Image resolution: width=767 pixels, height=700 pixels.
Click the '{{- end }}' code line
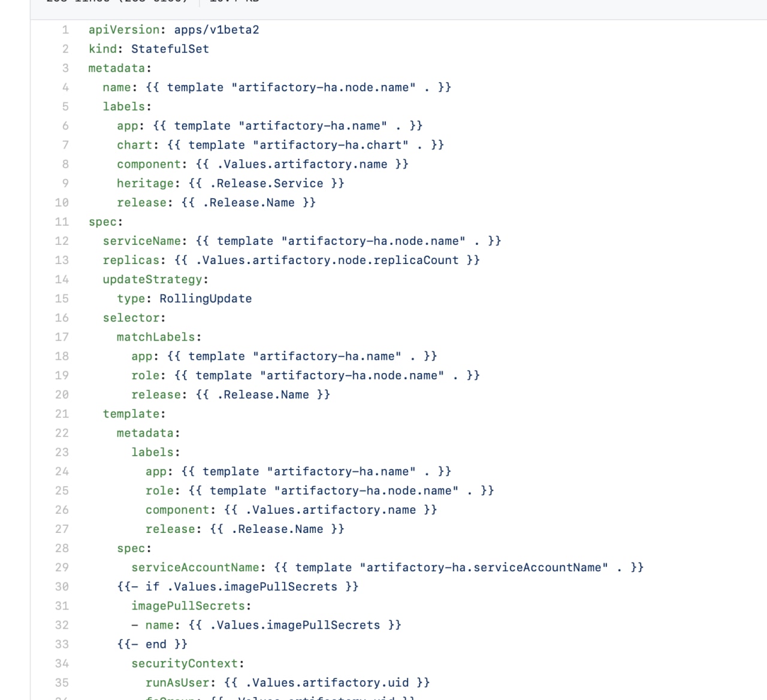(152, 644)
